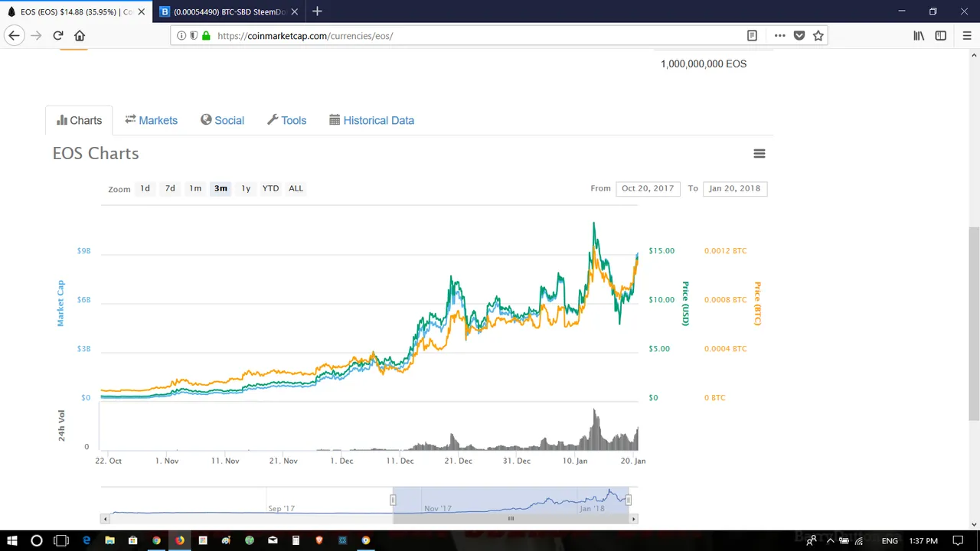Grab the left navigator range handle
The width and height of the screenshot is (980, 551).
(393, 500)
